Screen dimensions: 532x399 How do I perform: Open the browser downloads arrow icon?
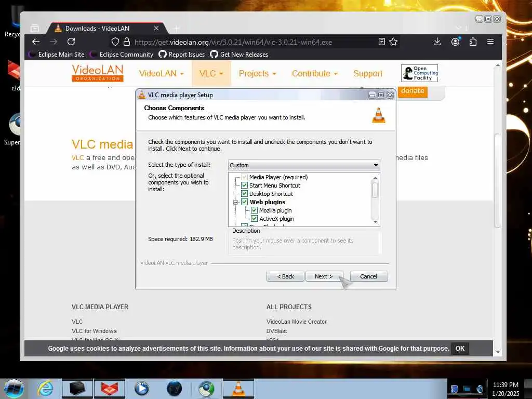pyautogui.click(x=437, y=42)
